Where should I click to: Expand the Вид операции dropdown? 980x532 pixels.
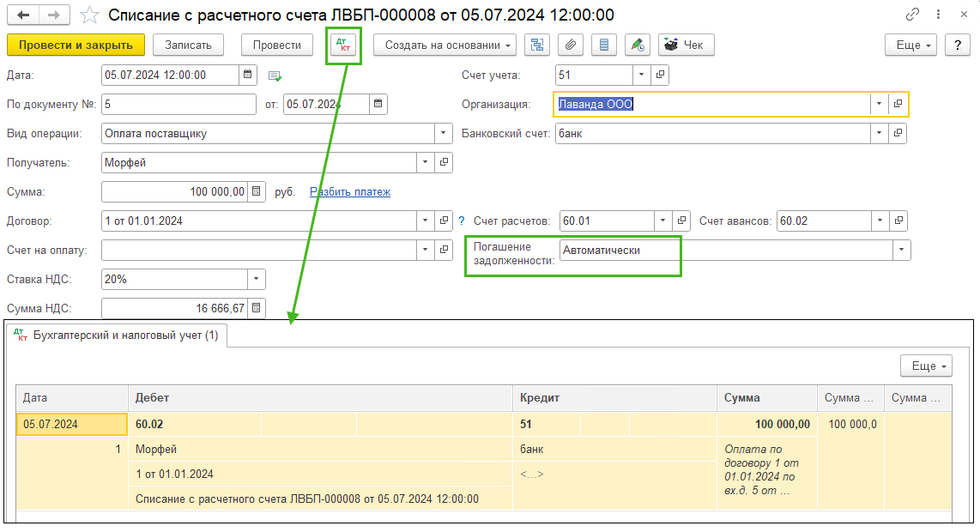click(443, 132)
